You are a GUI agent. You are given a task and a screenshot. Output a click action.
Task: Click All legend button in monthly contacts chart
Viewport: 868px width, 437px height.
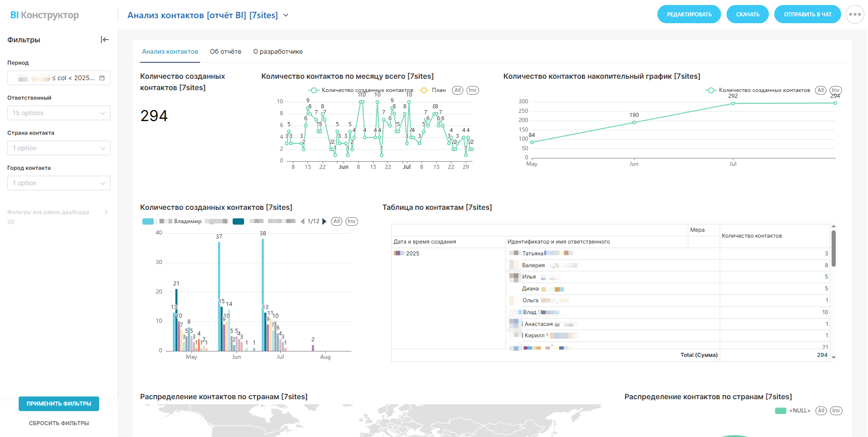pos(458,90)
